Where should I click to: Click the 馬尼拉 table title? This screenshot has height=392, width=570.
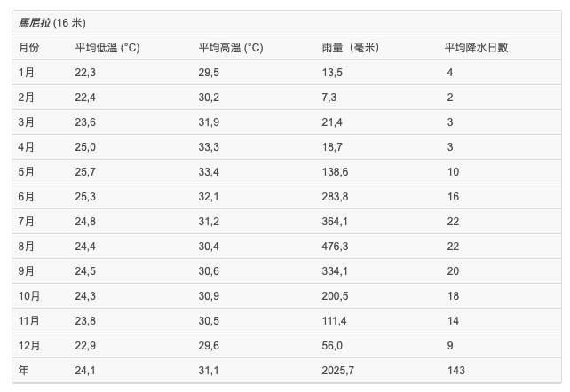pyautogui.click(x=36, y=22)
